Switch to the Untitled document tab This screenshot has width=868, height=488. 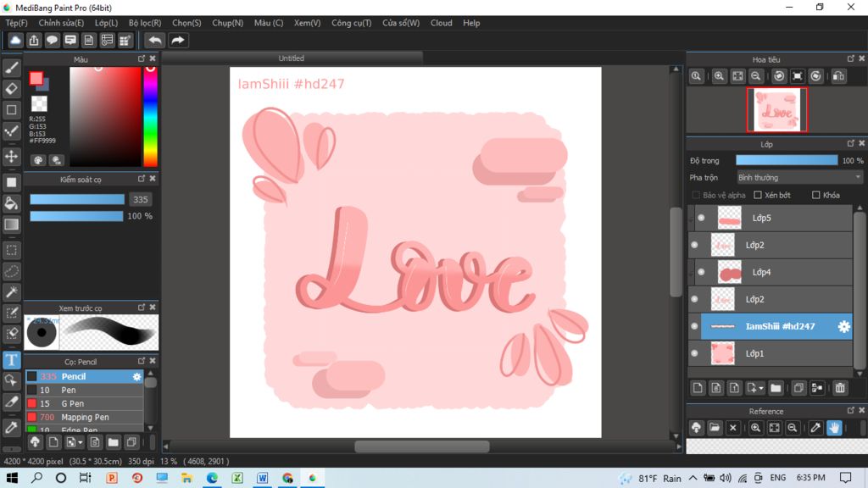[292, 58]
